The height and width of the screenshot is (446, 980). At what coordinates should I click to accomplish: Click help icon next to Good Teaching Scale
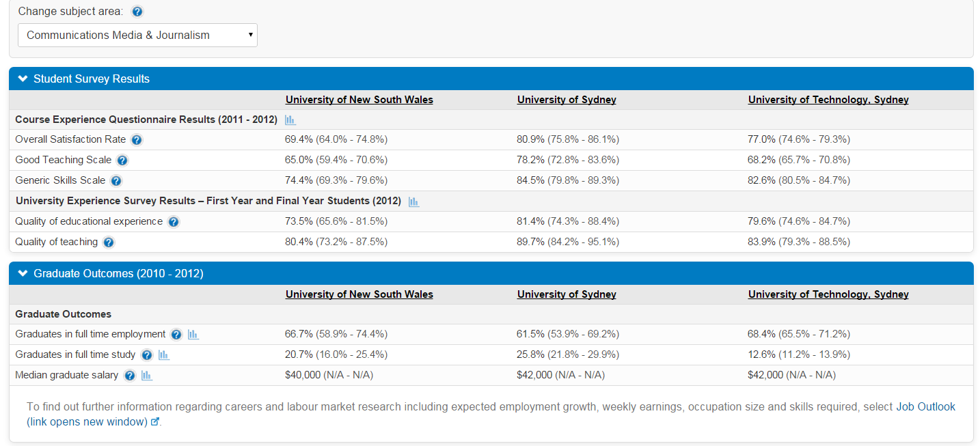(122, 161)
